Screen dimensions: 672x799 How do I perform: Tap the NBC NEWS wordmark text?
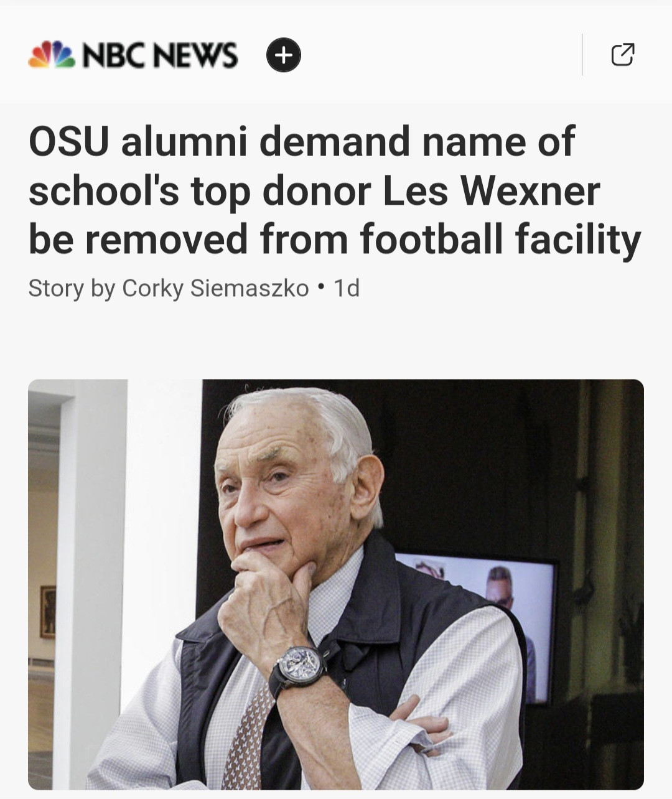coord(160,55)
